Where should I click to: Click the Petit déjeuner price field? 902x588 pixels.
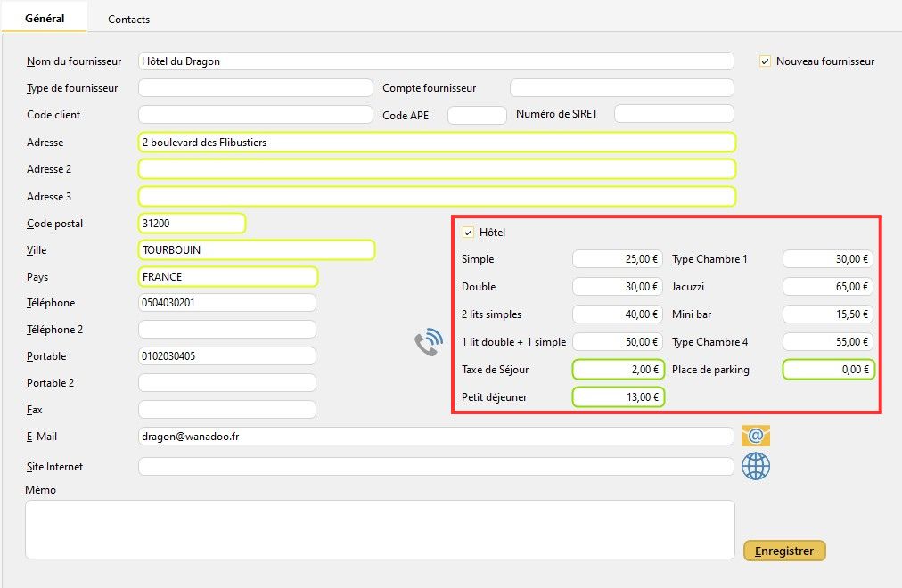pos(618,397)
